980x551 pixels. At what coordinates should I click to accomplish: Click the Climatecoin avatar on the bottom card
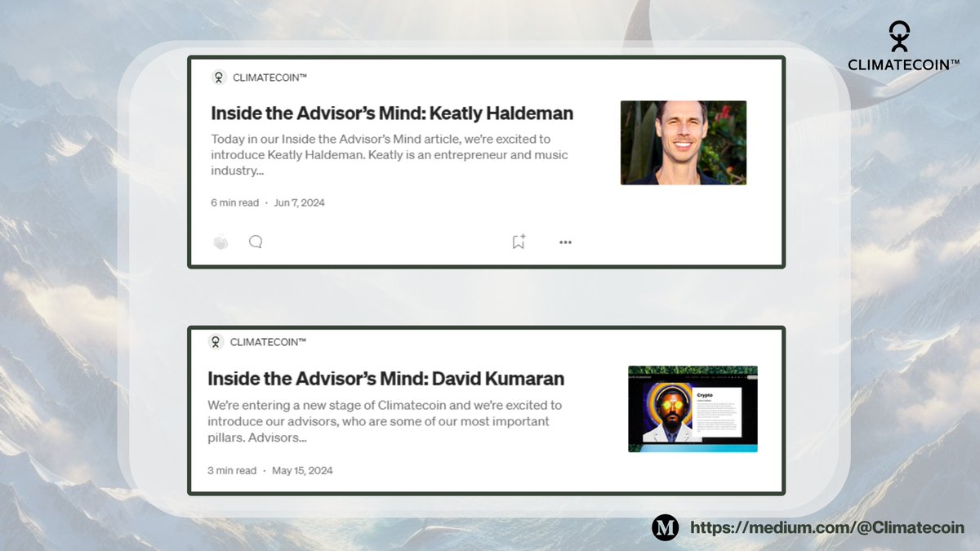(x=216, y=341)
